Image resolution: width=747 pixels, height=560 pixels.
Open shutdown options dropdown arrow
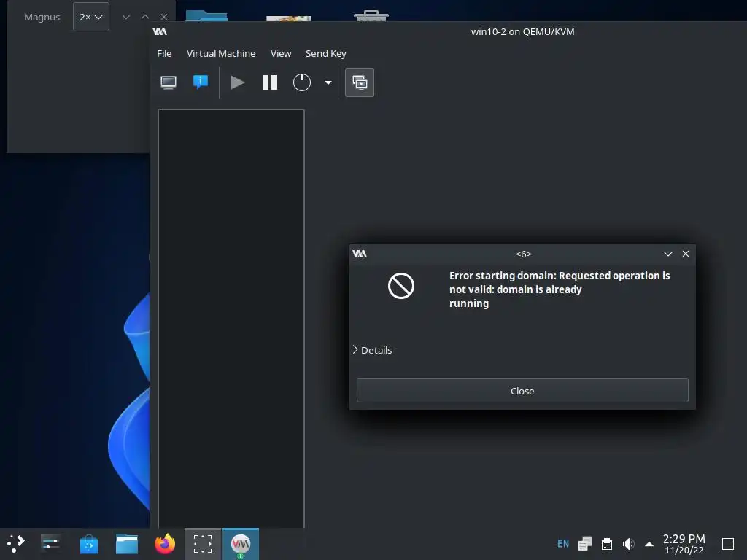[x=328, y=82]
